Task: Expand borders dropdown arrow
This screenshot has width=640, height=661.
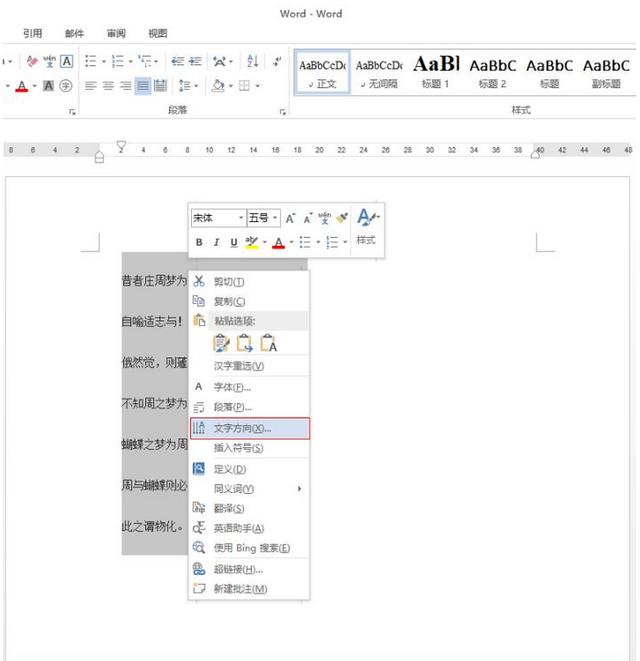Action: tap(257, 86)
